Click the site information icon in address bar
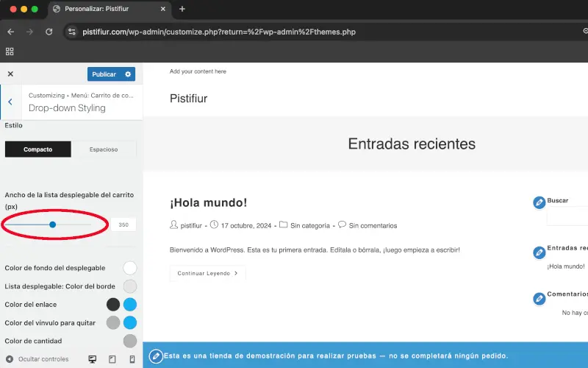588x368 pixels. point(72,32)
